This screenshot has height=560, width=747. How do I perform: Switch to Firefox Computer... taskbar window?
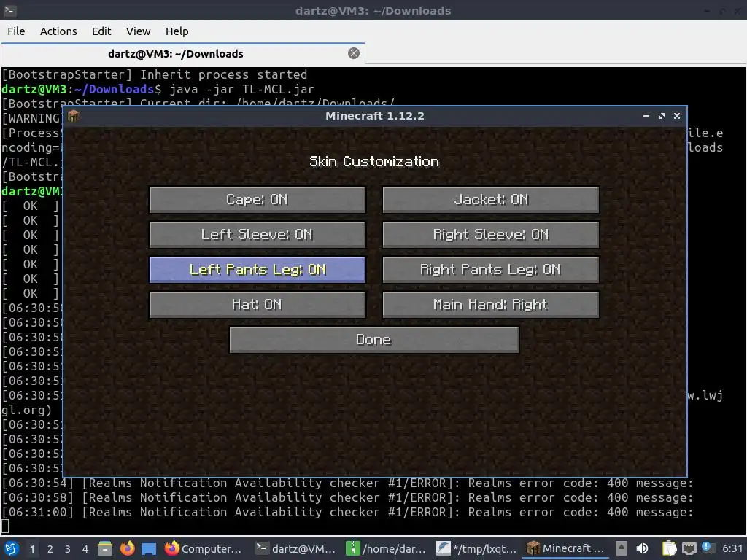point(204,548)
